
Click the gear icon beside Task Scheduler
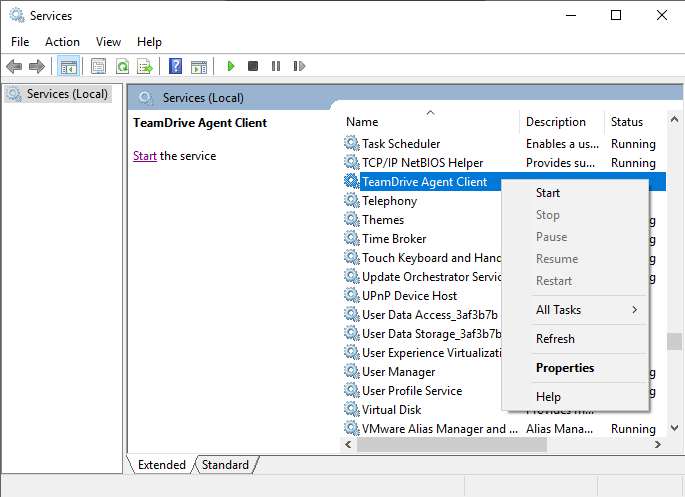pos(351,143)
